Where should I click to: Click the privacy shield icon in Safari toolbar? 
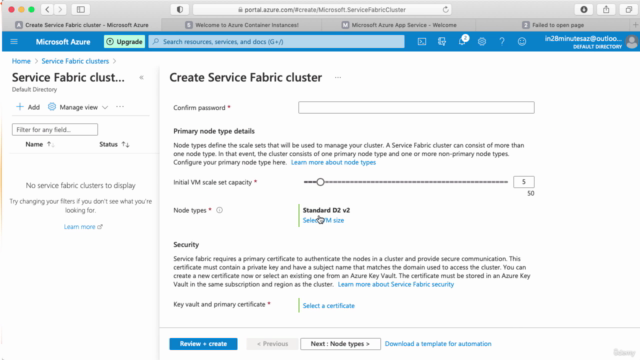tap(180, 9)
